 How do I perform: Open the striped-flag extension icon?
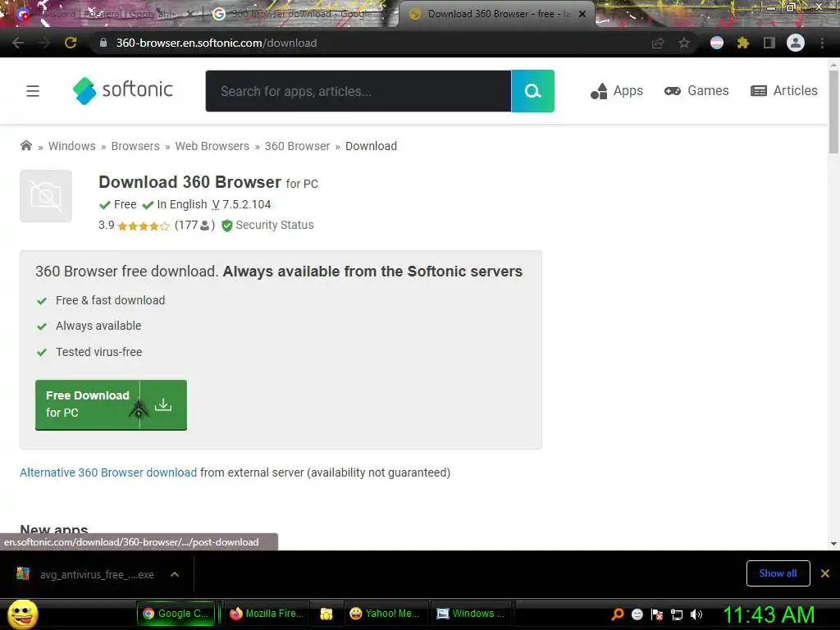(717, 43)
